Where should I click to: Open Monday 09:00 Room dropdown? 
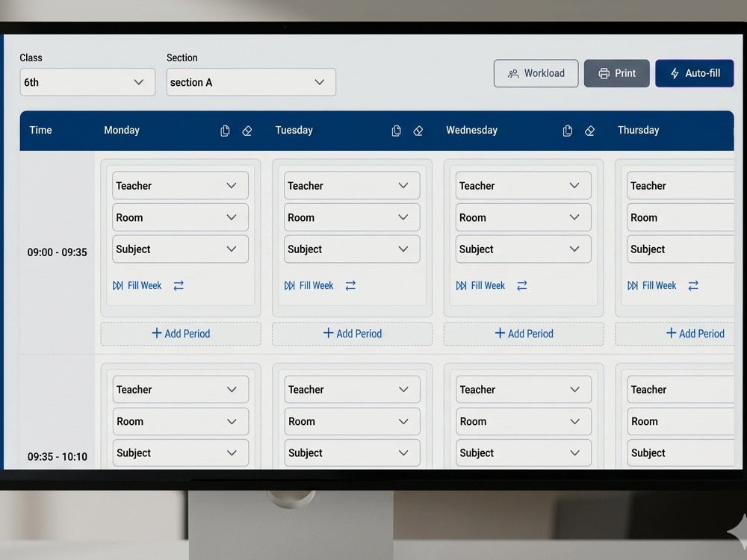click(180, 217)
